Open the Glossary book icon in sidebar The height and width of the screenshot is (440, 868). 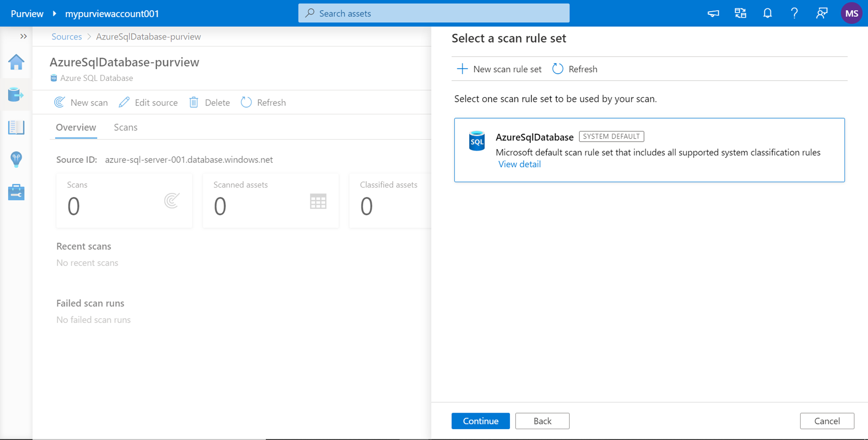(16, 127)
